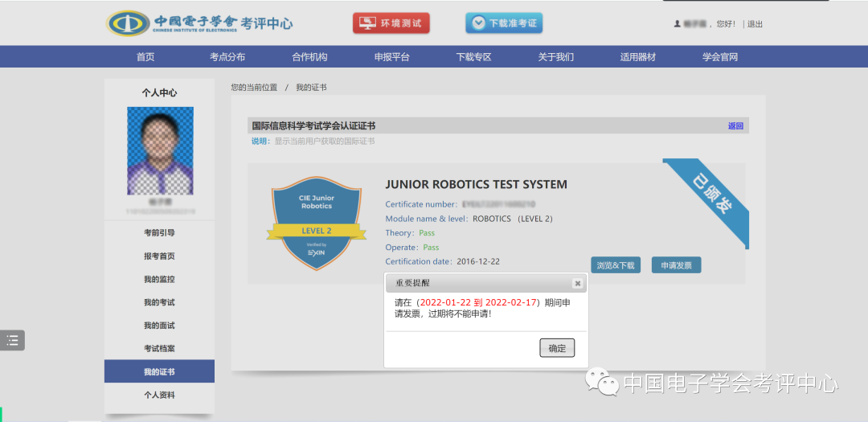868x422 pixels.
Task: Click the JUNIOR ROBOTICS TEST SYSTEM title
Action: pos(477,184)
